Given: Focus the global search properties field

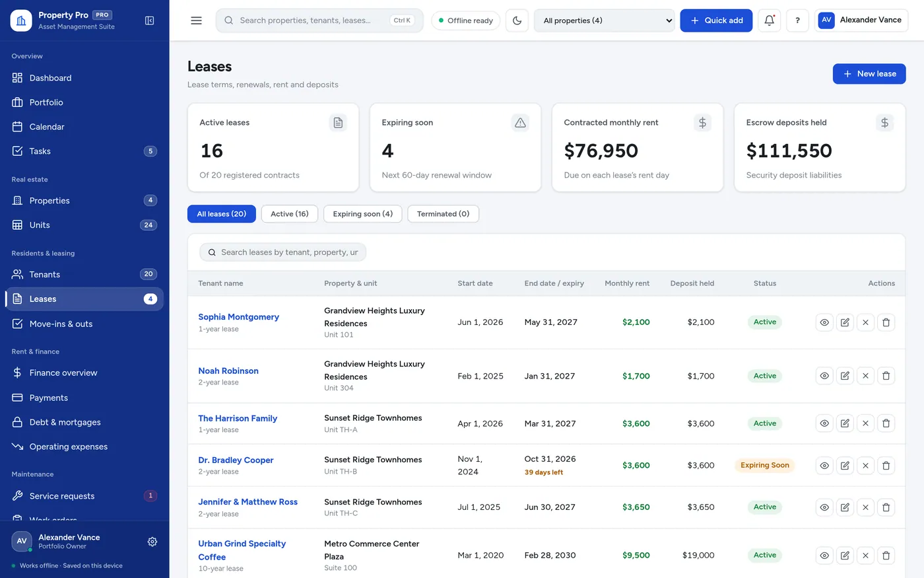Looking at the screenshot, I should pyautogui.click(x=319, y=20).
